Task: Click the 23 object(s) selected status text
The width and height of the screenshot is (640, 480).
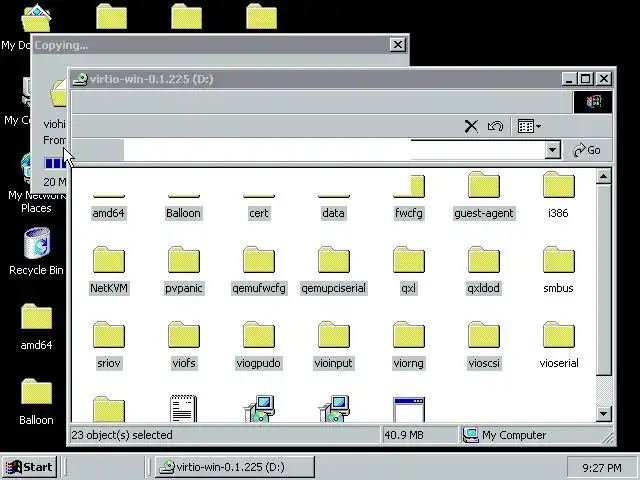Action: click(122, 435)
